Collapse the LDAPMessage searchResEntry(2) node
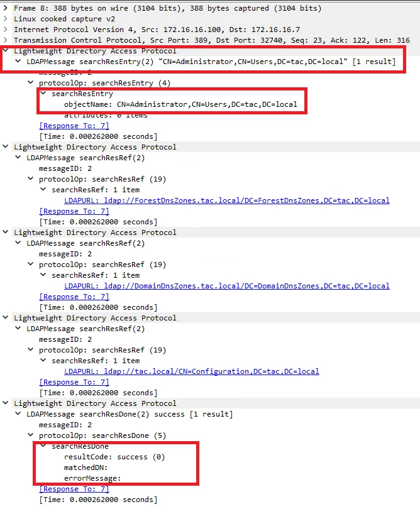Image resolution: width=420 pixels, height=514 pixels. (18, 62)
